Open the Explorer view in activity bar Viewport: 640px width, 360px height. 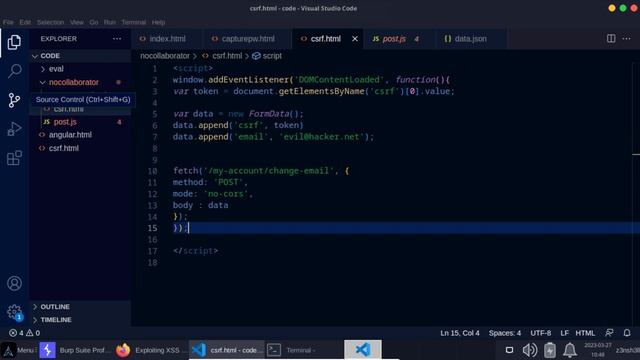14,42
